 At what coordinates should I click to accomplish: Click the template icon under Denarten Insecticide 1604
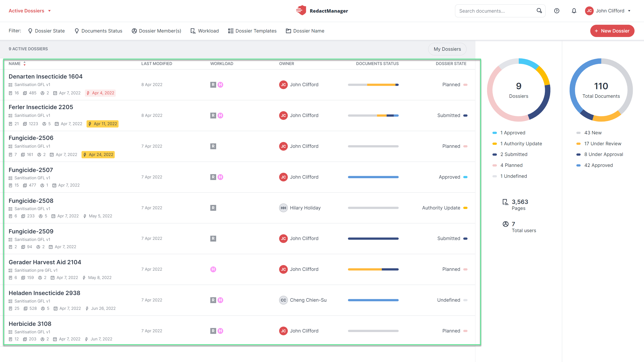click(10, 85)
